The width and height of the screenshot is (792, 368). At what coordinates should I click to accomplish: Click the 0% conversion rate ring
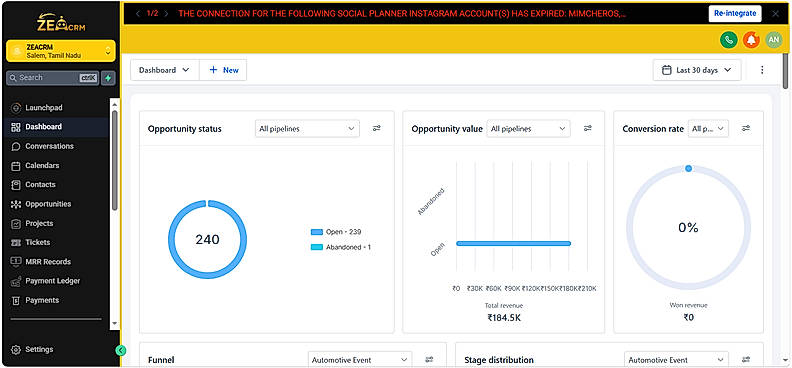pos(688,228)
